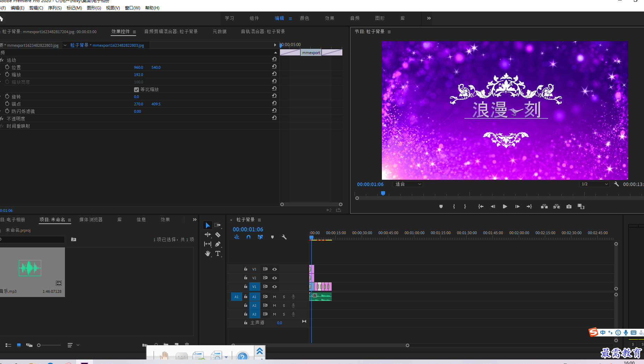Go to In point in Program monitor

(481, 207)
